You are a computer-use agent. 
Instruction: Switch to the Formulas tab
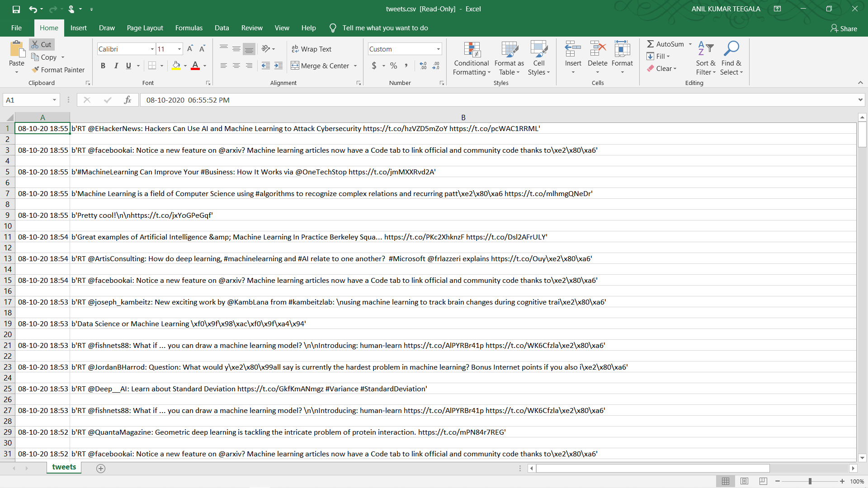click(x=189, y=28)
